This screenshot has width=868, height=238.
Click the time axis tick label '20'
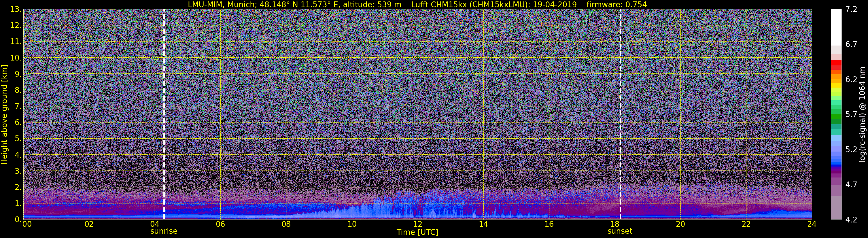(680, 224)
